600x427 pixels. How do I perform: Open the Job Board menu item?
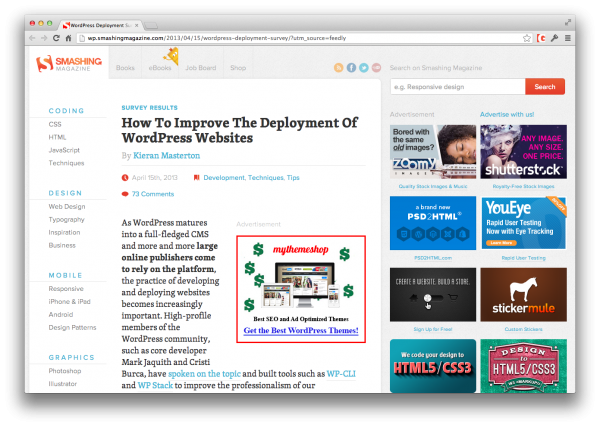coord(201,68)
